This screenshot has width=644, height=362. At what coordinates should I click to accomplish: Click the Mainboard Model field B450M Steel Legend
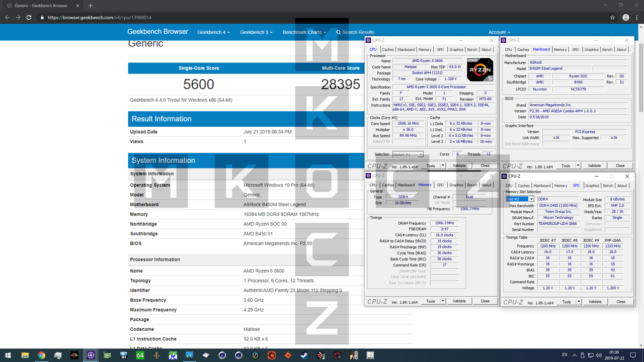559,68
